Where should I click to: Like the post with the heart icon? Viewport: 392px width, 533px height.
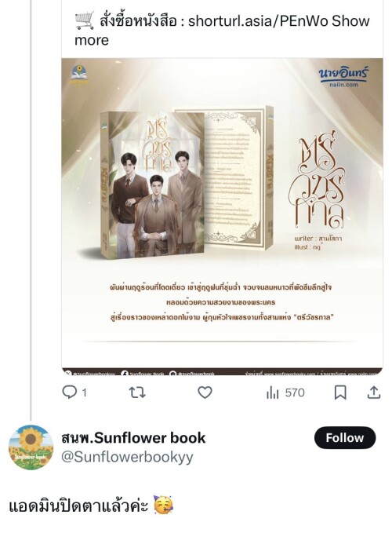coord(205,392)
